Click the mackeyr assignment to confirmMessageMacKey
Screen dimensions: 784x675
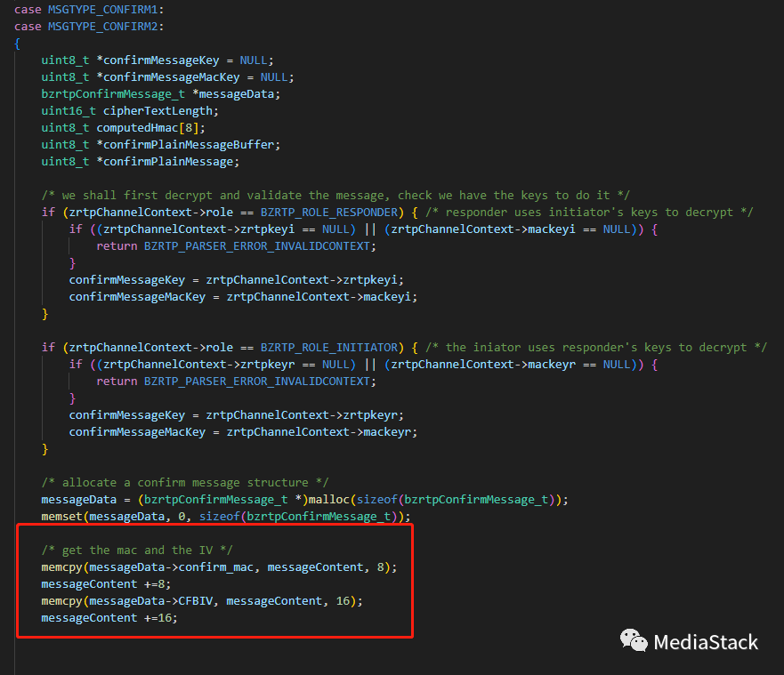tap(243, 432)
